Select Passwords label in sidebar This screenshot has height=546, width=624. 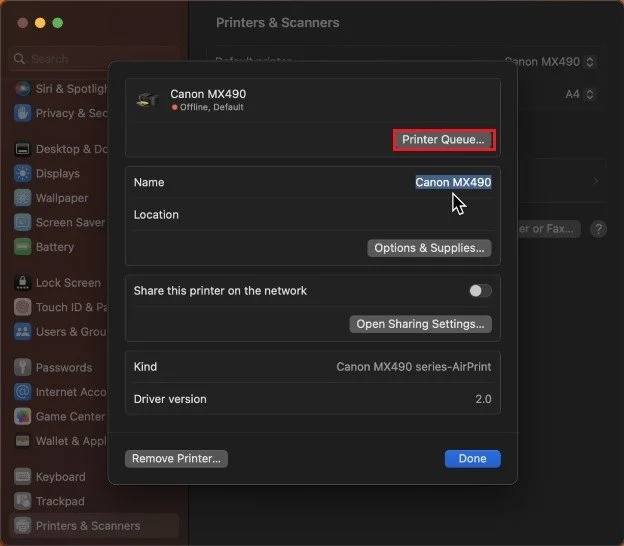click(x=64, y=368)
